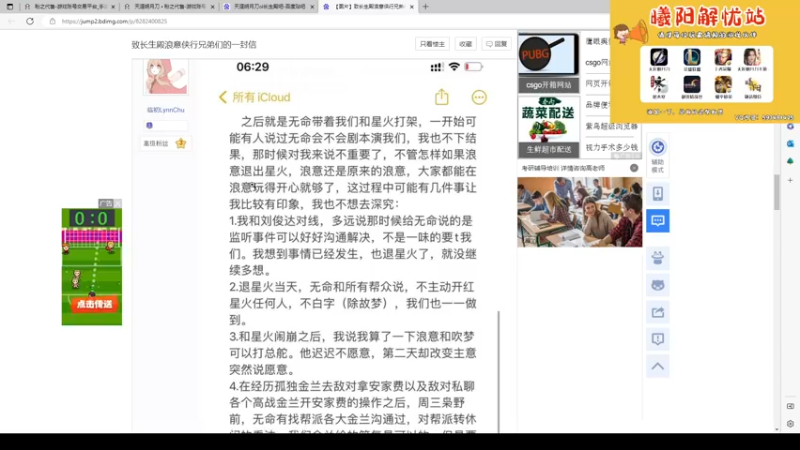Click the mask face sidebar icon
The image size is (800, 450).
pyautogui.click(x=658, y=285)
